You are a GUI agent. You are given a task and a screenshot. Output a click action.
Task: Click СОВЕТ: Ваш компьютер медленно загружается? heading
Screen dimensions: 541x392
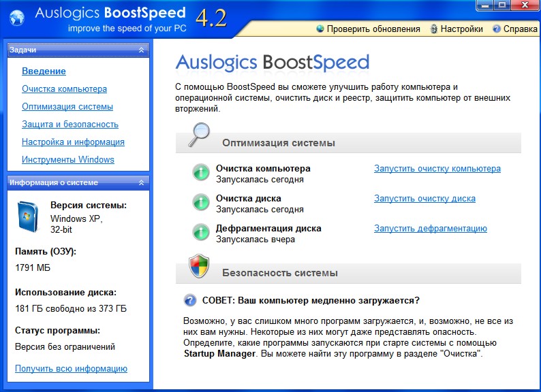(311, 300)
